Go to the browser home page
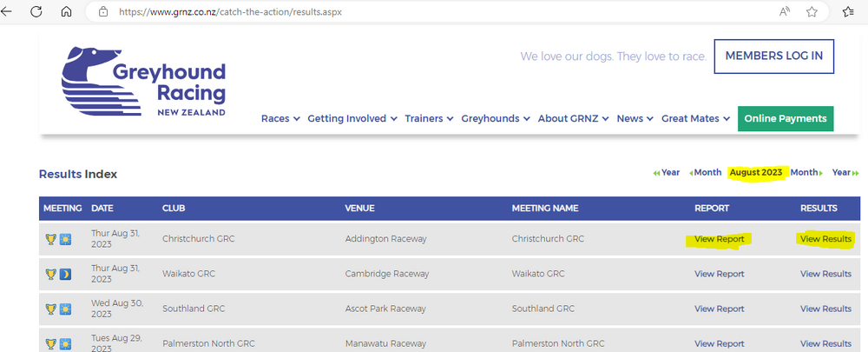Viewport: 868px width, 352px height. [x=67, y=12]
